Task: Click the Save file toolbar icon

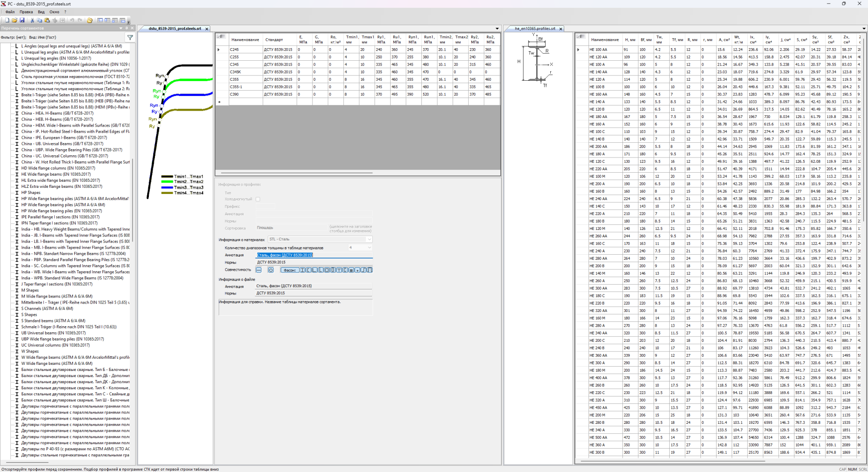Action: coord(22,20)
